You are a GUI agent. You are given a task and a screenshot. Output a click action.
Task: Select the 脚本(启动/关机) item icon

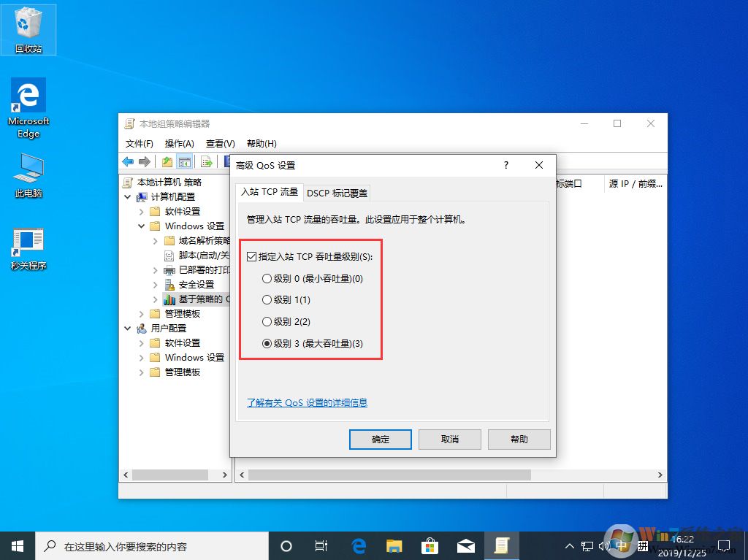pyautogui.click(x=167, y=256)
